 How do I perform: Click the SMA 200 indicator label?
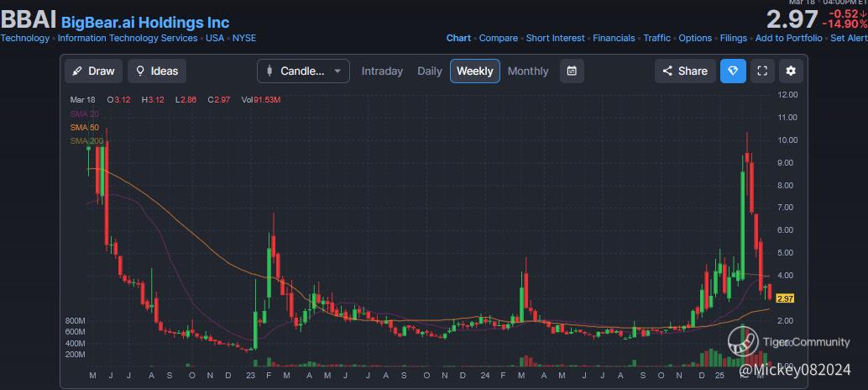[x=86, y=141]
